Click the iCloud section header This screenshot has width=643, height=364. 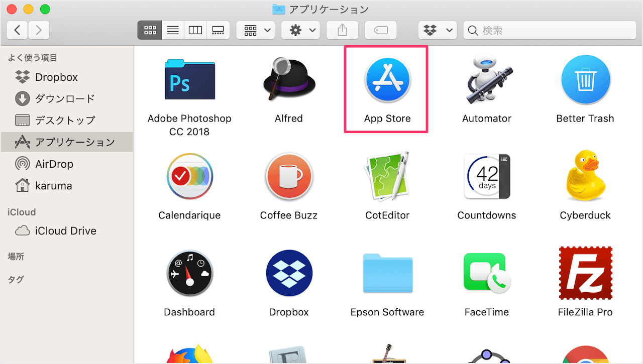tap(22, 212)
